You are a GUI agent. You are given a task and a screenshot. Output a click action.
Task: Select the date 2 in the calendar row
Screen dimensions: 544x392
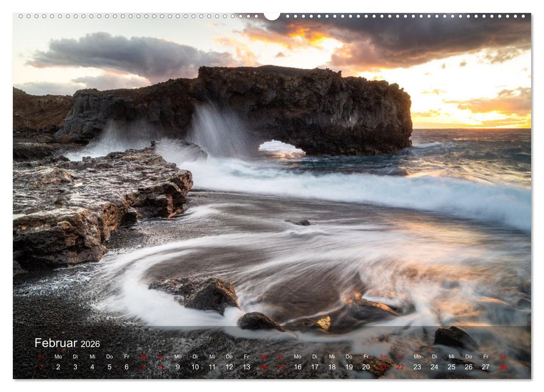pyautogui.click(x=57, y=367)
